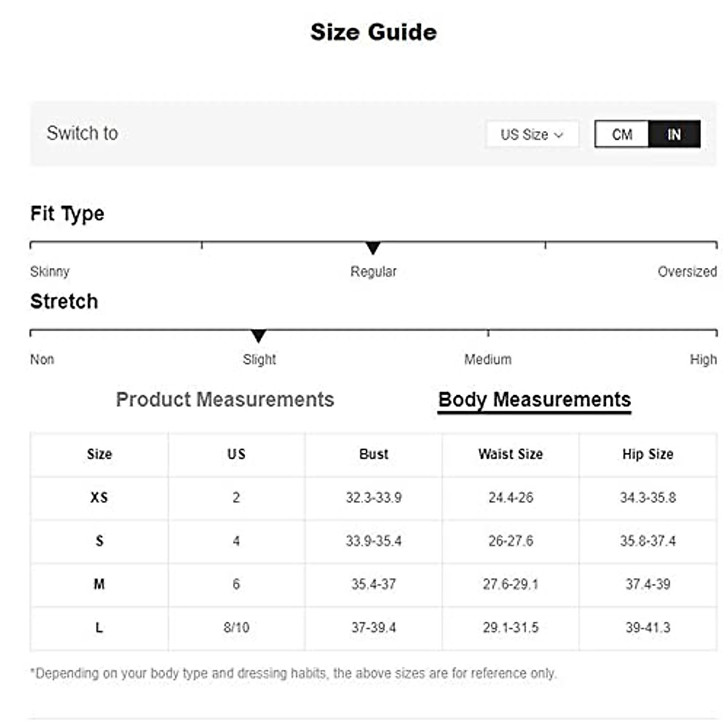The image size is (728, 728).
Task: Click the Stretch Slight marker triangle
Action: tap(258, 335)
